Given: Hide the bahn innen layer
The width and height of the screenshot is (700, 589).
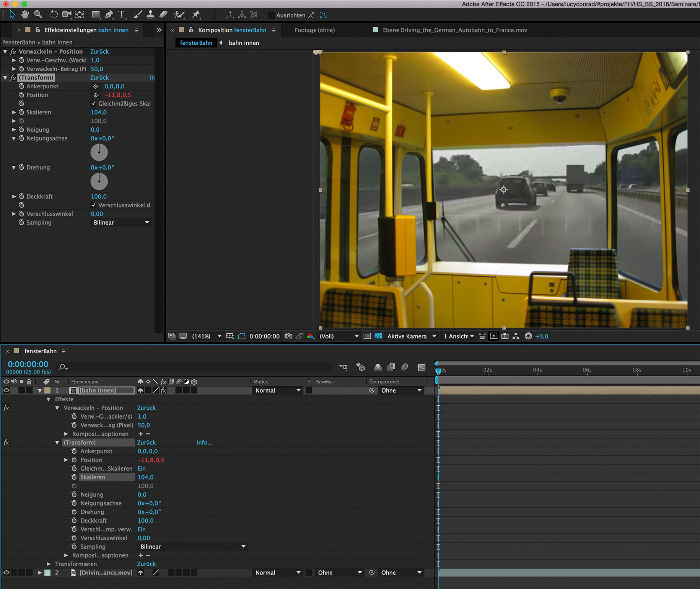Looking at the screenshot, I should tap(6, 390).
